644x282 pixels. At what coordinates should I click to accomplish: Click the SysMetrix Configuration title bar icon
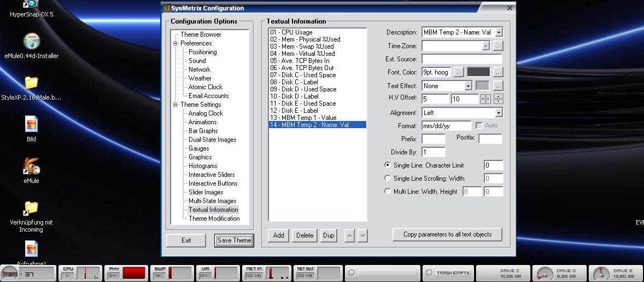click(167, 8)
